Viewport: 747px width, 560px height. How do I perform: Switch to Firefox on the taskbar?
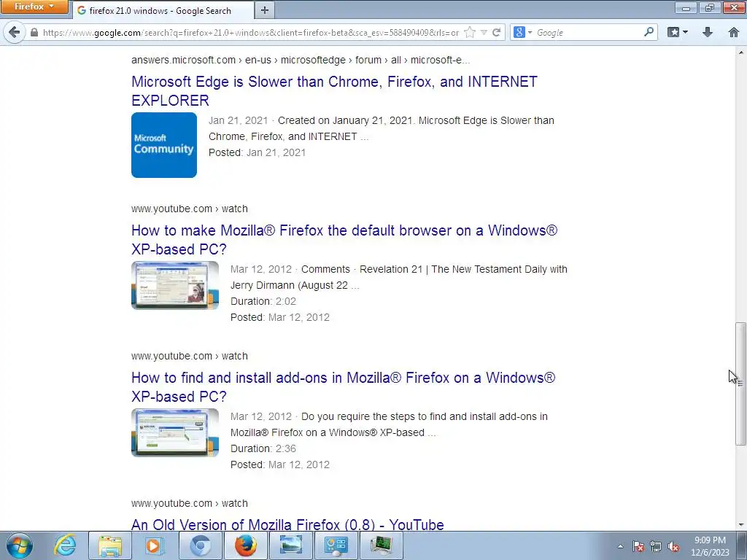click(x=246, y=545)
